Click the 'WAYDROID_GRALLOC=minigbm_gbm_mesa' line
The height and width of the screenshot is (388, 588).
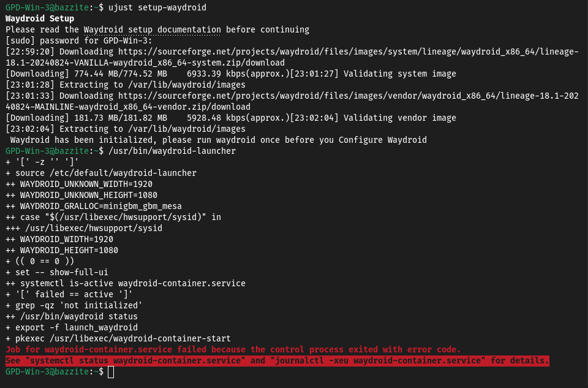click(93, 207)
